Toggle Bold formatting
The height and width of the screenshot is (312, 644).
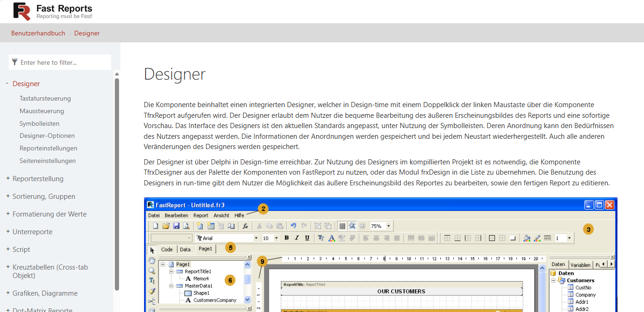click(x=286, y=238)
